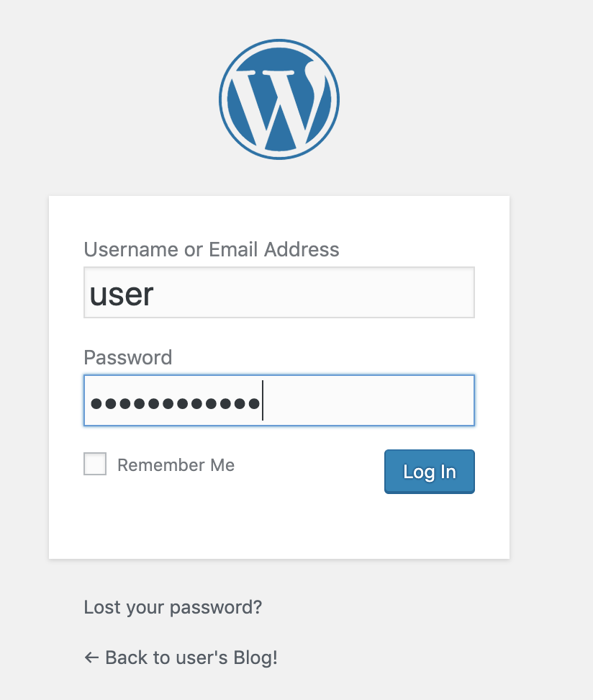Viewport: 593px width, 700px height.
Task: Click the Remember Me label text
Action: pos(176,465)
